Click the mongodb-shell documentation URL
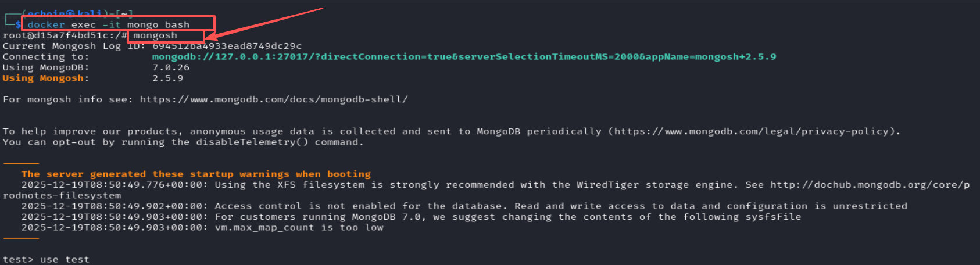The width and height of the screenshot is (980, 265). (274, 99)
